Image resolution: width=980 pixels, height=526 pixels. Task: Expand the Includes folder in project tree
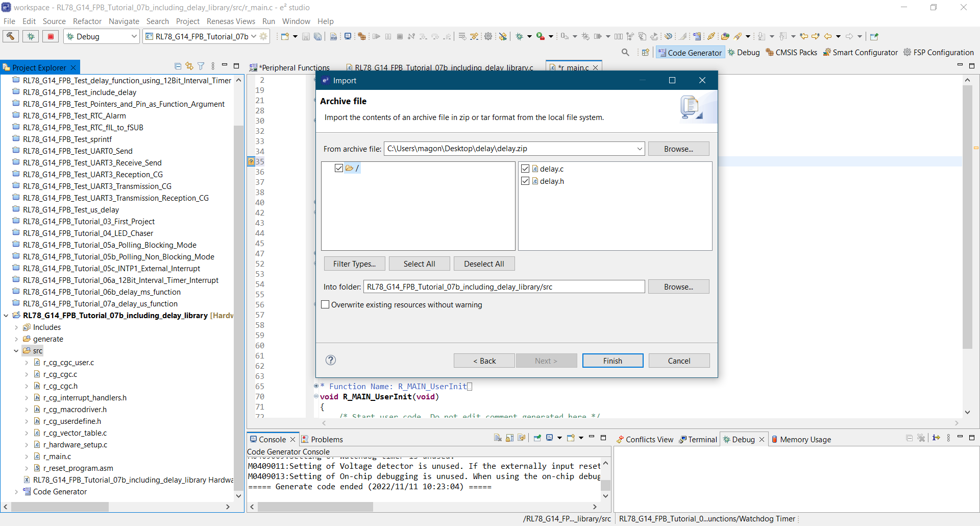16,327
